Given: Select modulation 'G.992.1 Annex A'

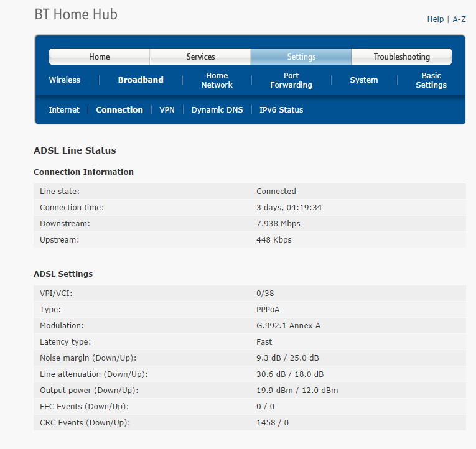Looking at the screenshot, I should coord(288,325).
